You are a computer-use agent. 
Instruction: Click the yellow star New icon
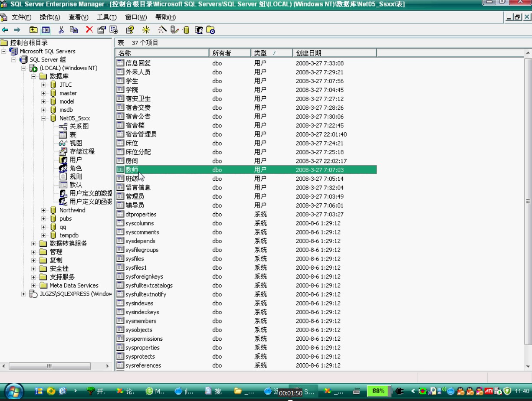tap(146, 30)
